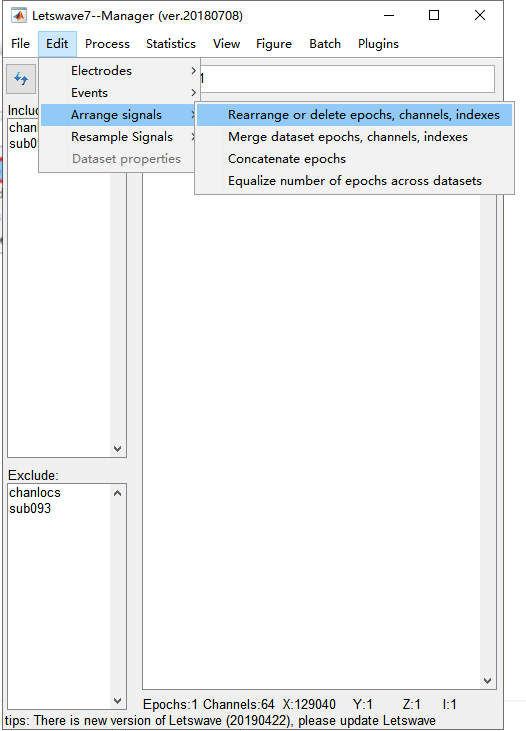Open the Batch menu
This screenshot has width=526, height=731.
[325, 44]
